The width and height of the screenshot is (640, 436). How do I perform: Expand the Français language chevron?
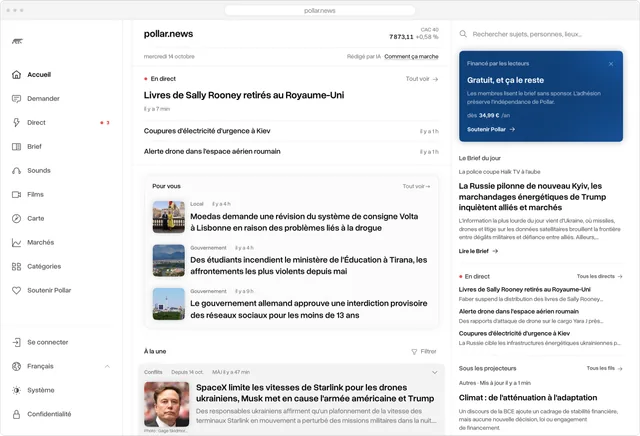(x=107, y=366)
